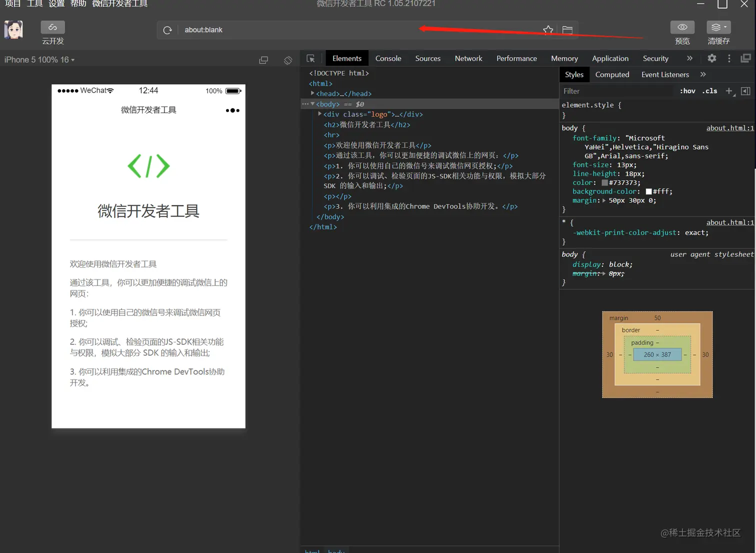Switch to the Application tab
The image size is (756, 553).
pos(610,58)
